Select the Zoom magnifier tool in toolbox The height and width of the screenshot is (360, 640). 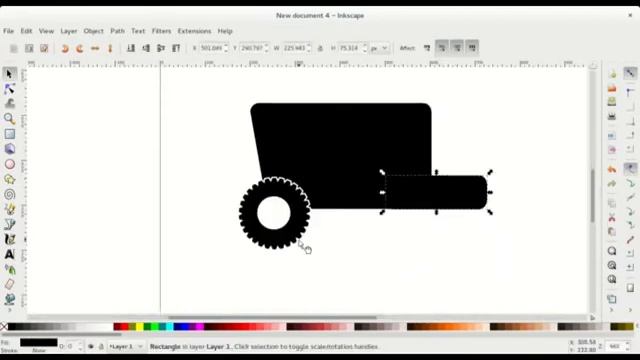(x=9, y=118)
